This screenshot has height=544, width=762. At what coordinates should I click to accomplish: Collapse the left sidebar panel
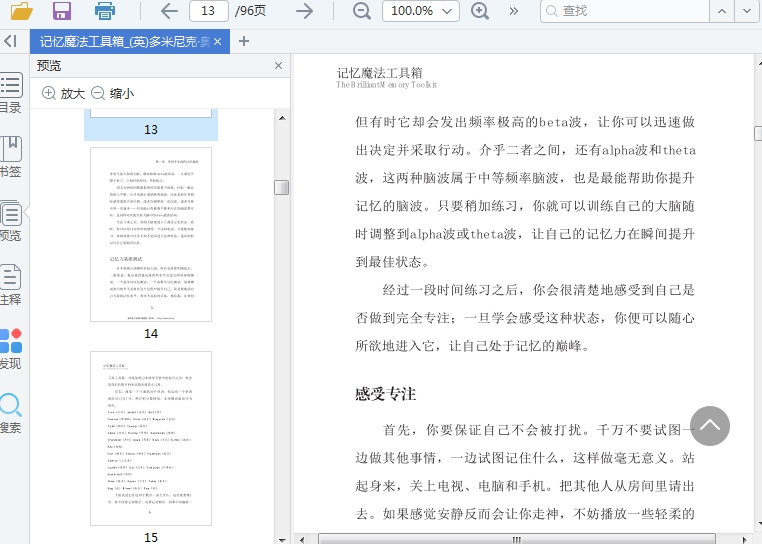[10, 41]
